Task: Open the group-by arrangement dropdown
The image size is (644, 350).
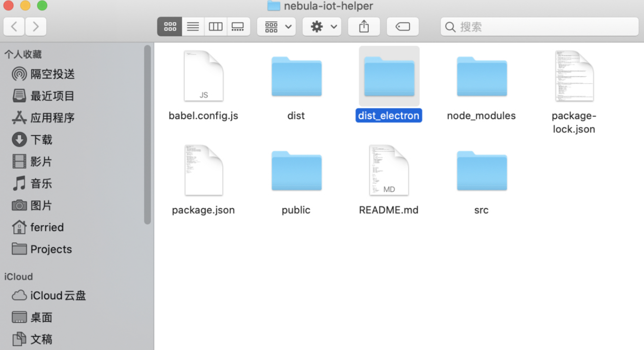Action: (x=277, y=27)
